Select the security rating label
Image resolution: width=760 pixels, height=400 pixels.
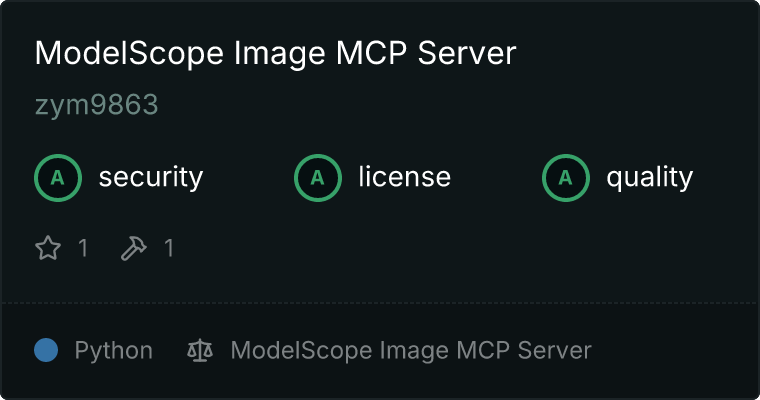151,177
